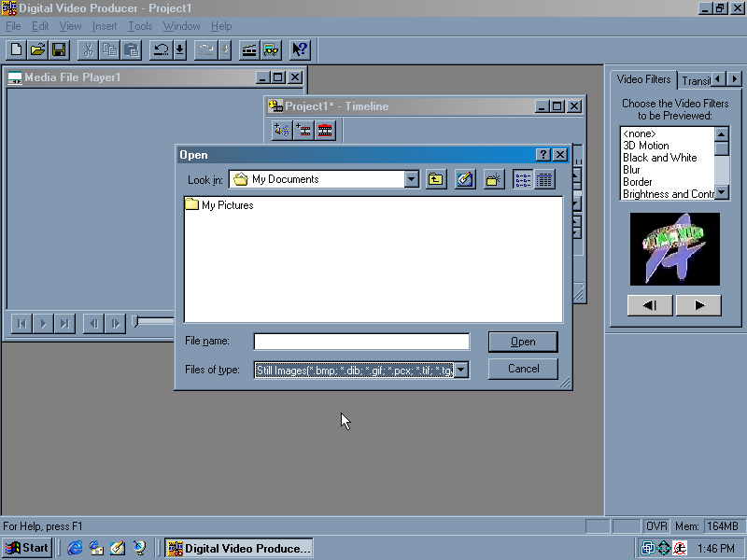The image size is (747, 560).
Task: Launch Internet Explorer from quick launch
Action: pyautogui.click(x=75, y=548)
